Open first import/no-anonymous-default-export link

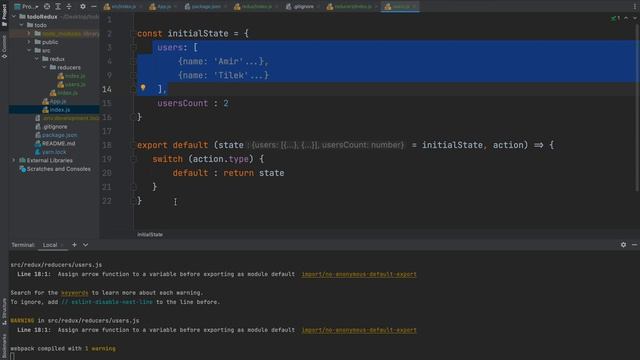pyautogui.click(x=359, y=274)
